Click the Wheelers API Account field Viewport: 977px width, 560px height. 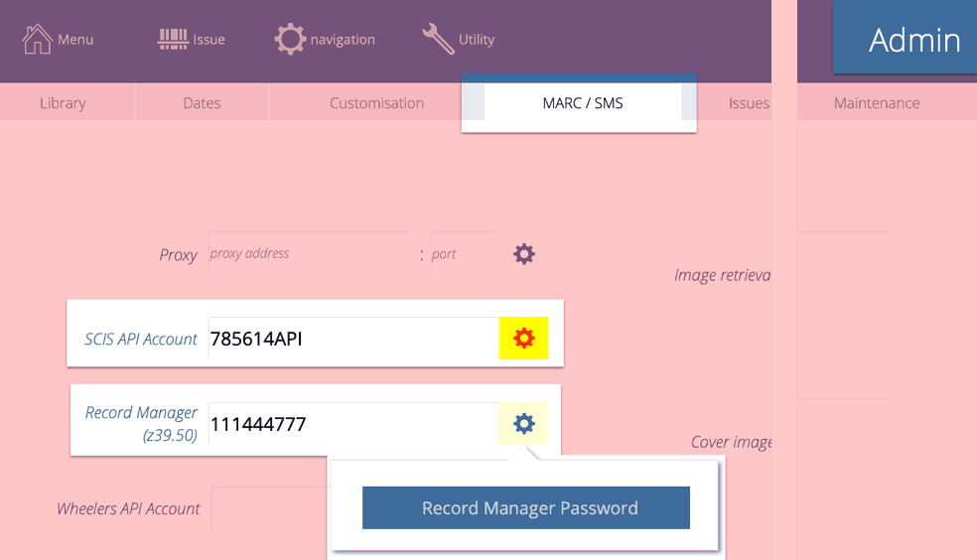(x=268, y=508)
